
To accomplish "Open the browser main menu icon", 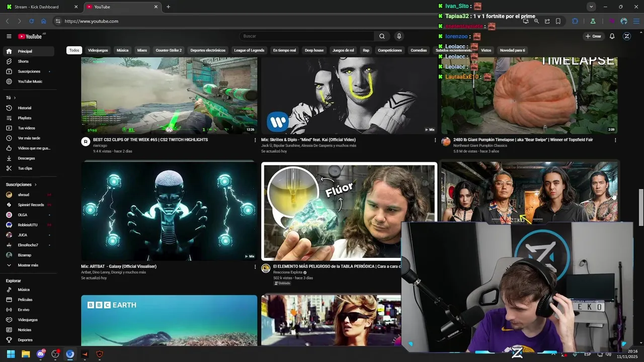I will [636, 21].
